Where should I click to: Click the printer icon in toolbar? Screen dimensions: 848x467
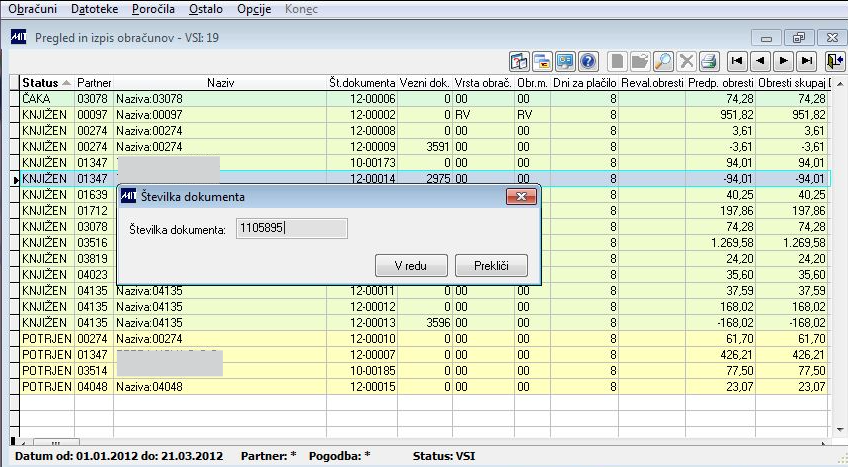click(x=709, y=60)
